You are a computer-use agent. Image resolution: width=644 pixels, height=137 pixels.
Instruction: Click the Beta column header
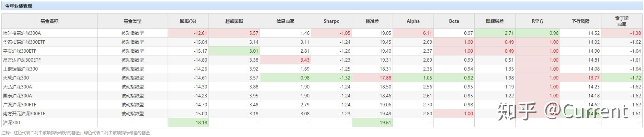click(454, 21)
